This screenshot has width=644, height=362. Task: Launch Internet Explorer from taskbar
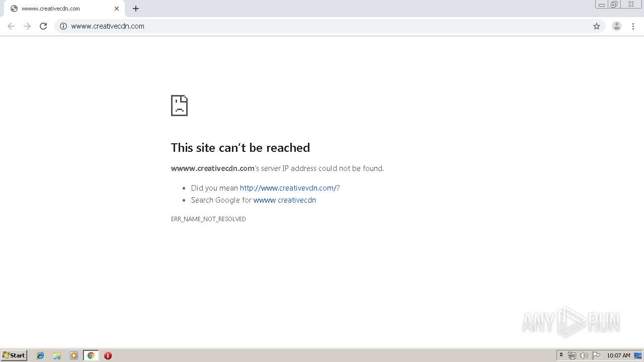pyautogui.click(x=40, y=355)
